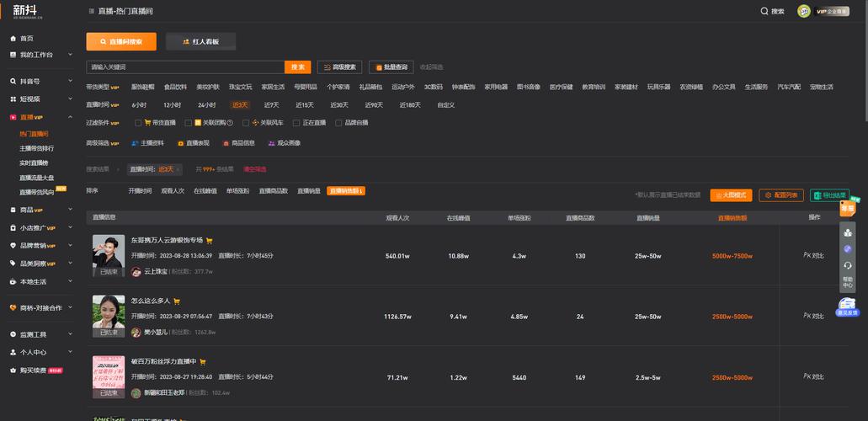868x421 pixels.
Task: Switch to the 红人看板 tab
Action: [x=200, y=41]
